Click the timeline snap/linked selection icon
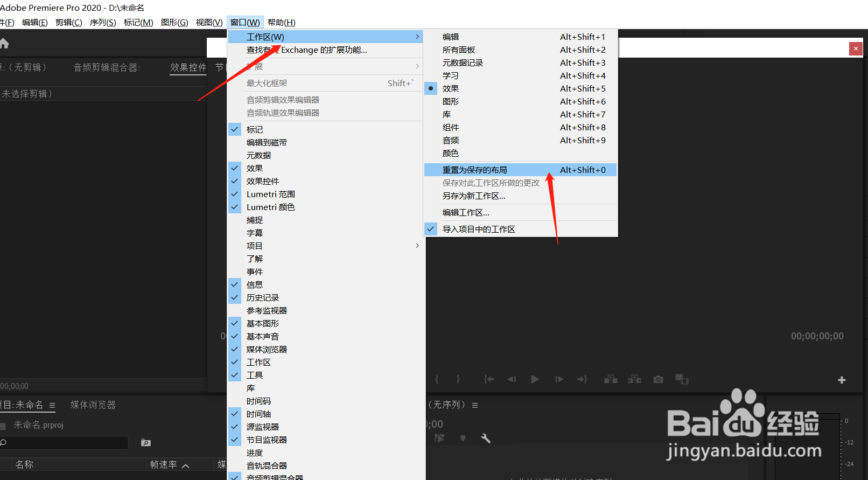The image size is (868, 480). click(439, 439)
